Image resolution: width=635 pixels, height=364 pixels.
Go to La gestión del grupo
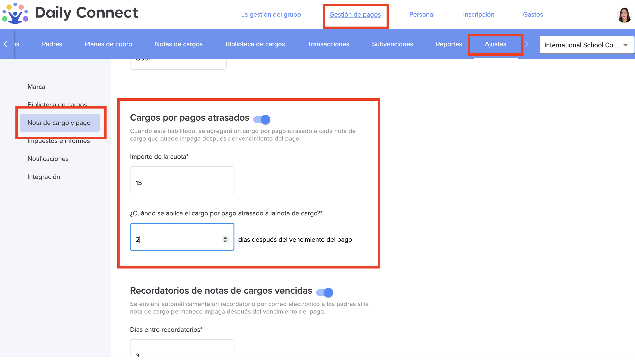(x=271, y=14)
